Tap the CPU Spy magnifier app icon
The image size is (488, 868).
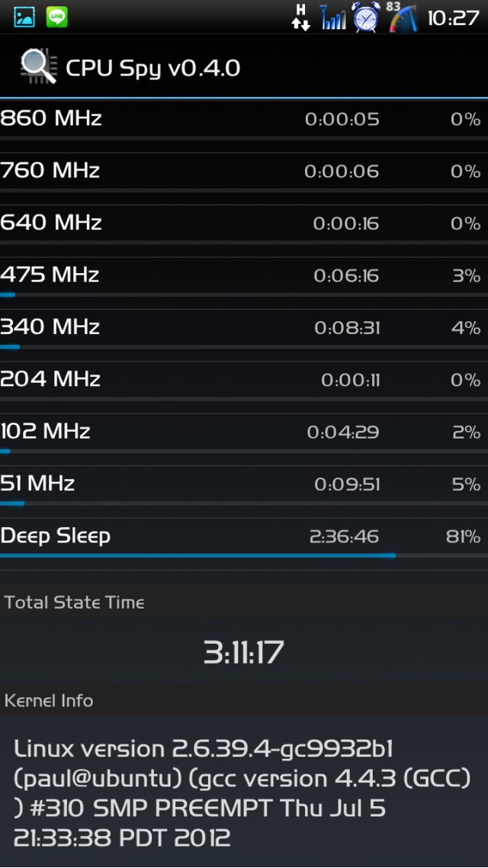(x=38, y=66)
